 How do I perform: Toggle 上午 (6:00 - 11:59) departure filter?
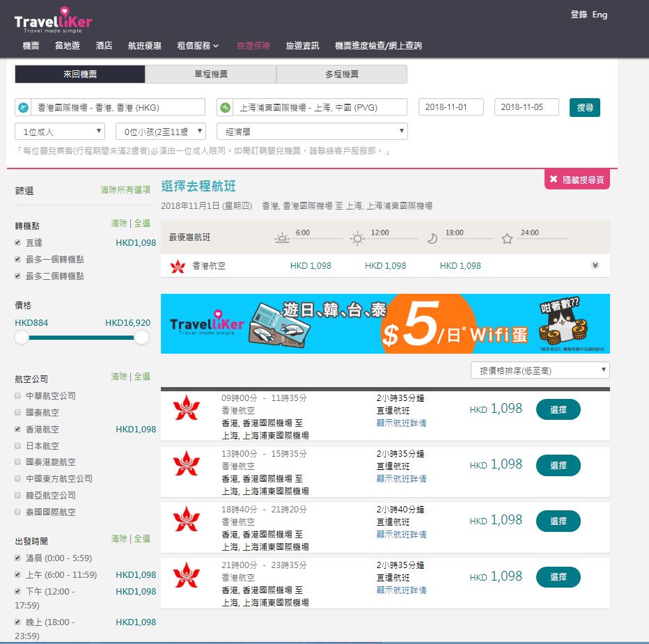coord(17,574)
